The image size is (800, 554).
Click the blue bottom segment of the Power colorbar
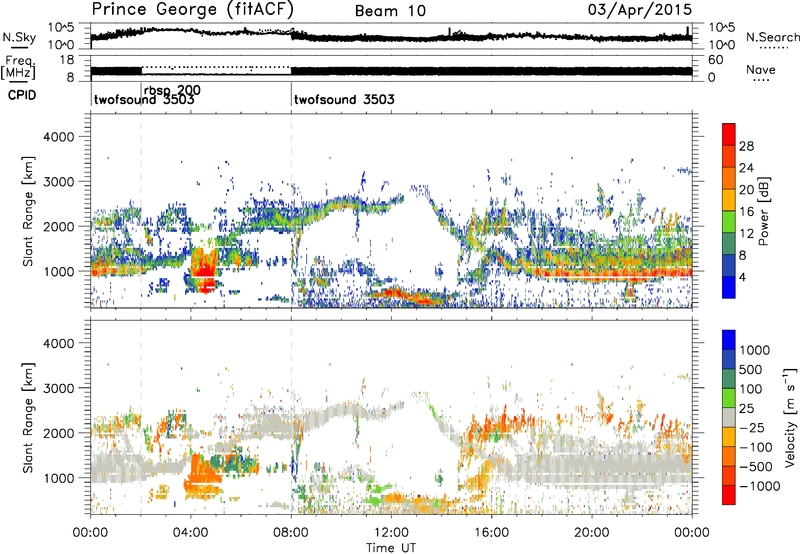[x=729, y=287]
